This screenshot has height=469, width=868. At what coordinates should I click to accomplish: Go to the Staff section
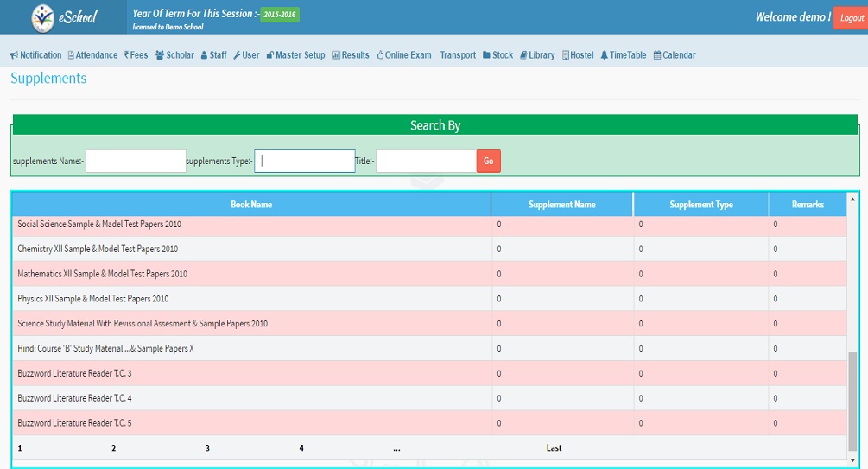tap(213, 55)
